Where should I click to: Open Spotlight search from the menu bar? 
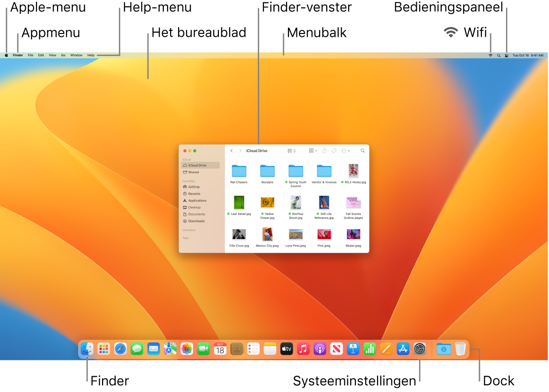coord(498,55)
